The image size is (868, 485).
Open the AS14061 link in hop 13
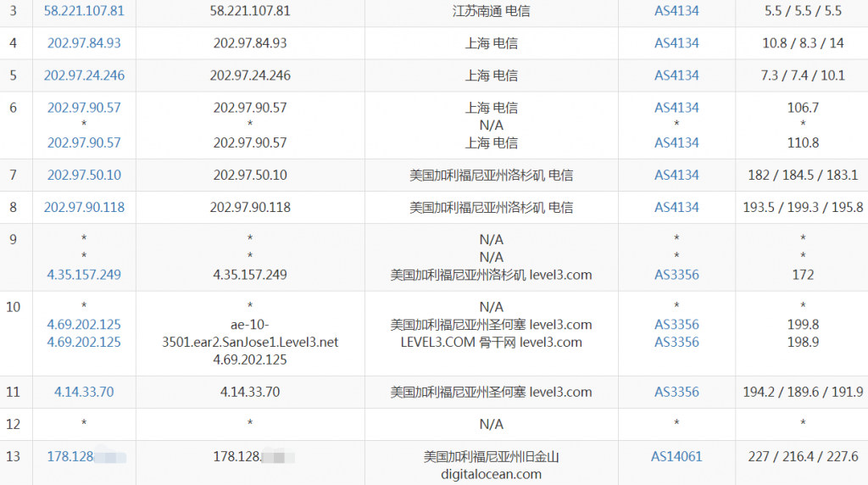tap(676, 457)
